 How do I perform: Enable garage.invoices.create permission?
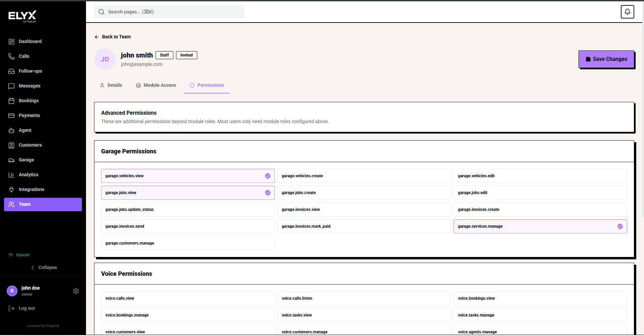coord(540,210)
